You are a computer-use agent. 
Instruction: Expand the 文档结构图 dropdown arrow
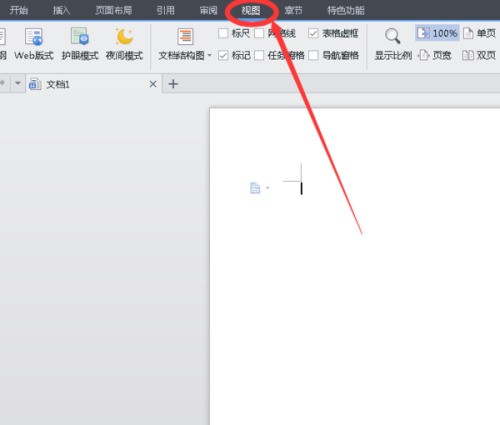[x=210, y=55]
